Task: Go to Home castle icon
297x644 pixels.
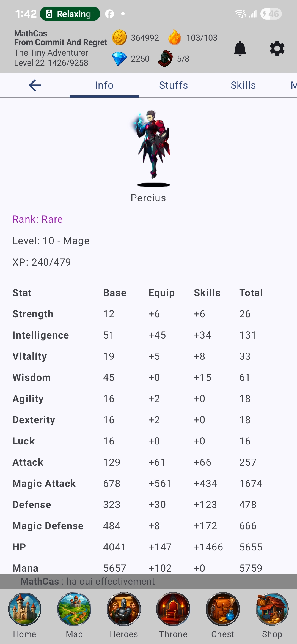Action: [25, 609]
